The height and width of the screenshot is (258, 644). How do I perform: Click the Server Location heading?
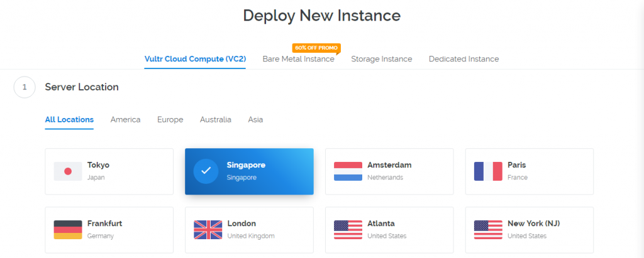coord(82,87)
